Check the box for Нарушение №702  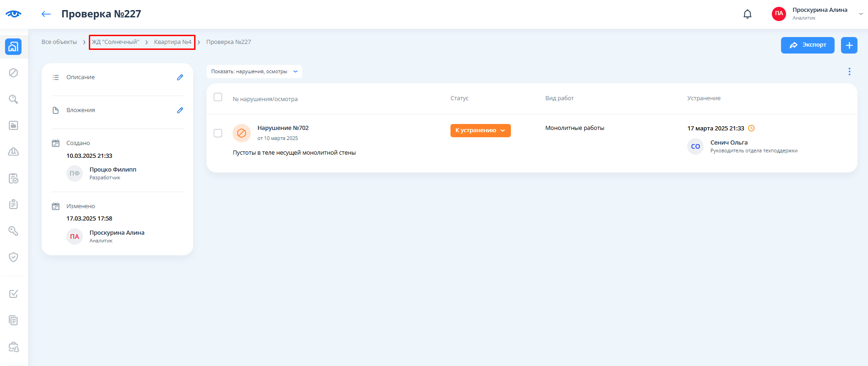tap(218, 133)
